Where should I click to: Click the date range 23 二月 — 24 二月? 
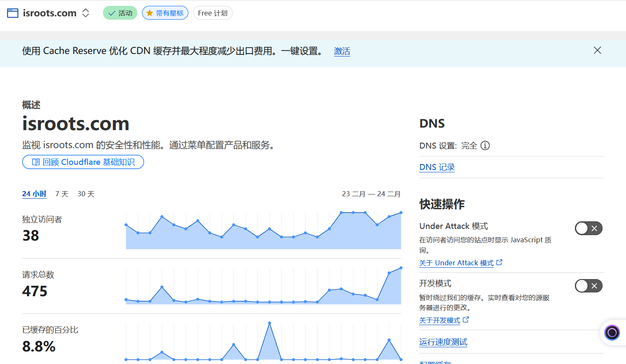(x=371, y=194)
